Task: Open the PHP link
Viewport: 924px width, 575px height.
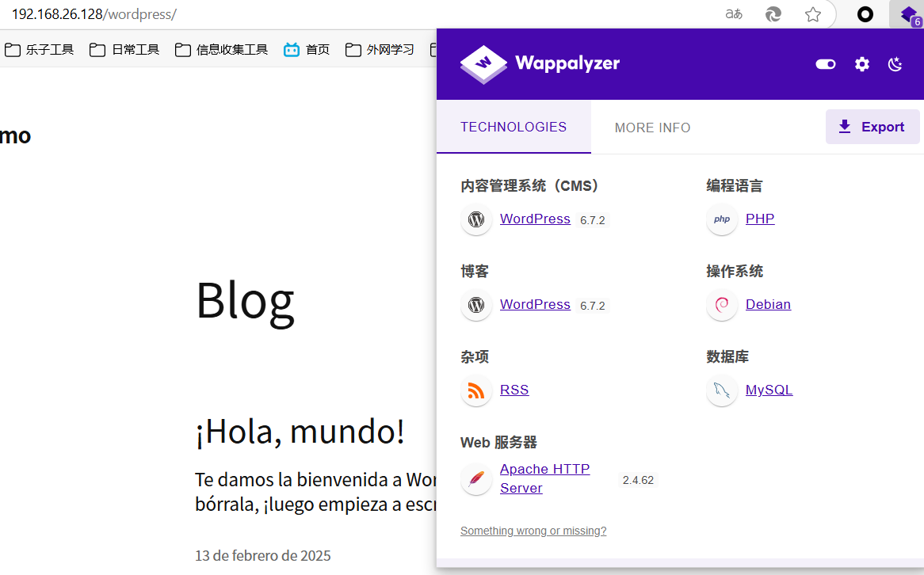Action: click(x=760, y=219)
